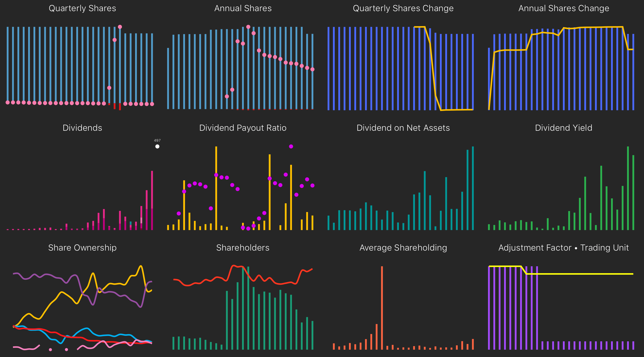The height and width of the screenshot is (357, 644).
Task: Click the Dividends chart title
Action: coord(82,128)
